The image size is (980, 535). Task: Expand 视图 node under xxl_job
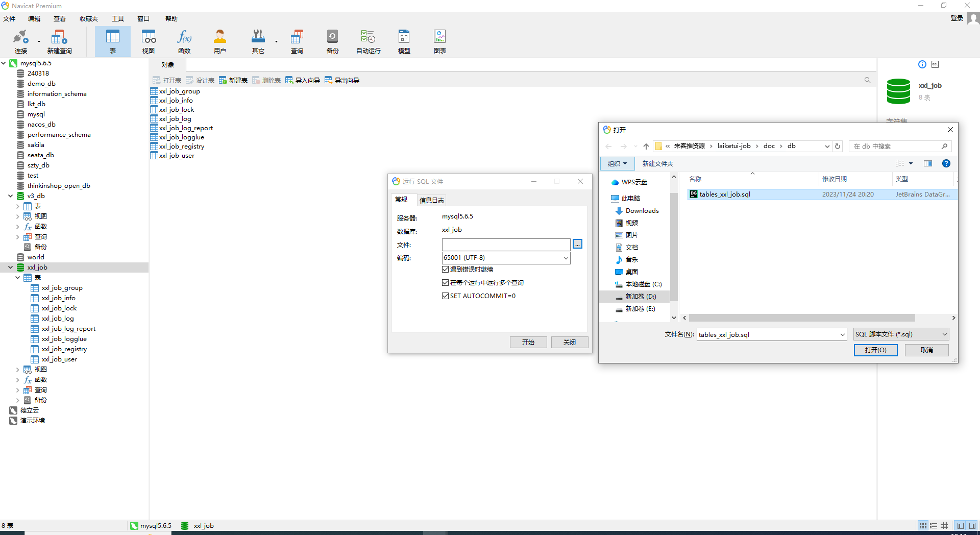(17, 370)
